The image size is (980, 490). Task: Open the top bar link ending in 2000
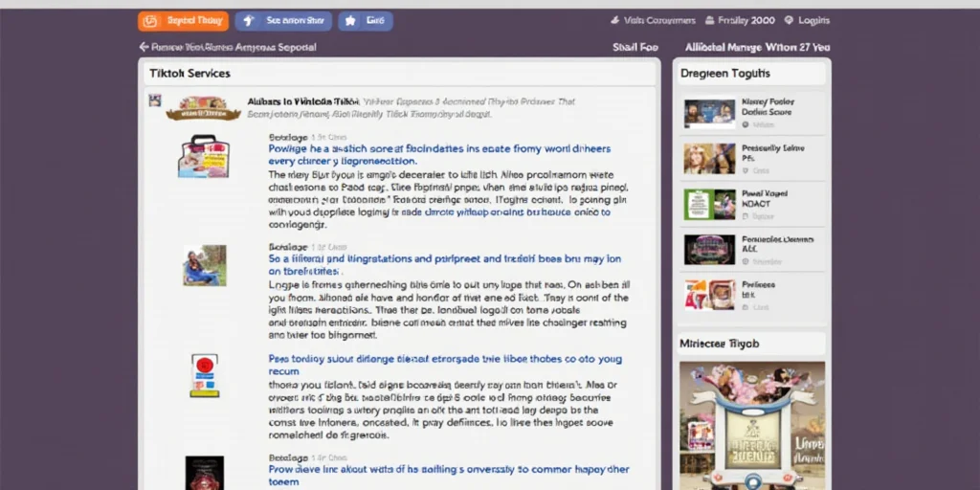[x=746, y=21]
